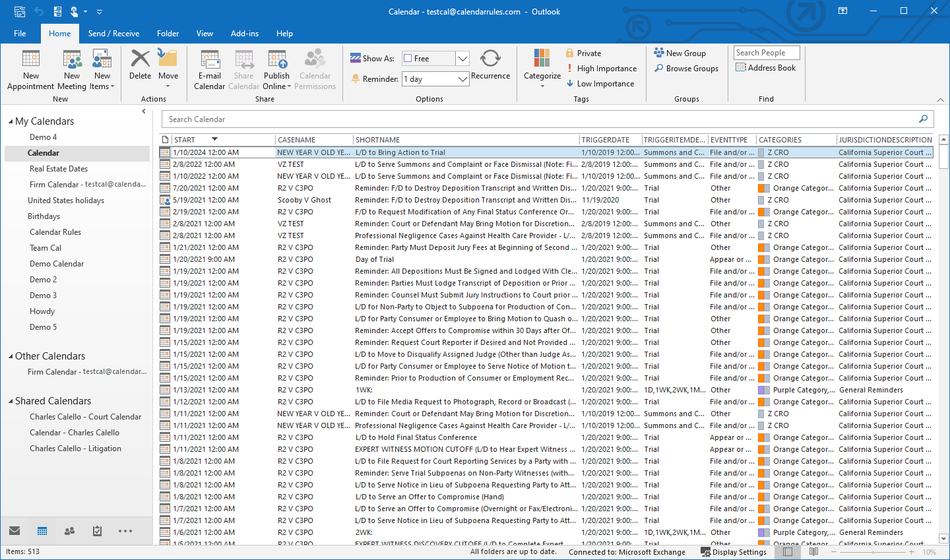Viewport: 950px width, 560px height.
Task: Switch to the View tab
Action: [205, 34]
